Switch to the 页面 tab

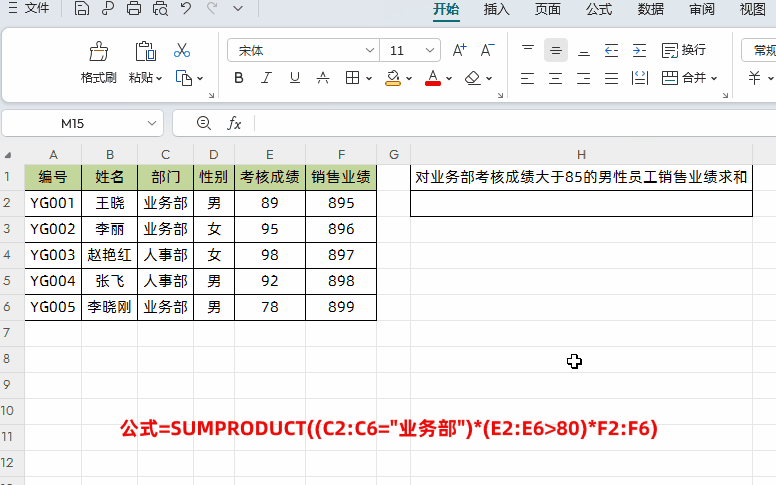[x=547, y=9]
